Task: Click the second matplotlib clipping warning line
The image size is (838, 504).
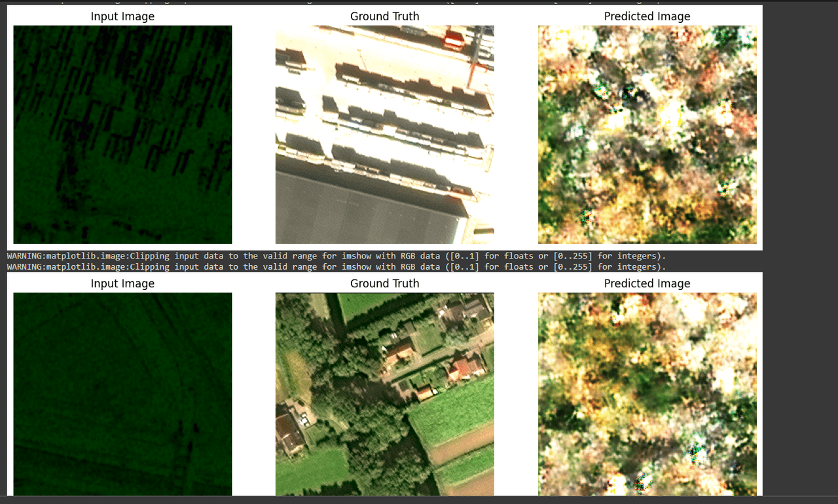Action: coord(336,266)
